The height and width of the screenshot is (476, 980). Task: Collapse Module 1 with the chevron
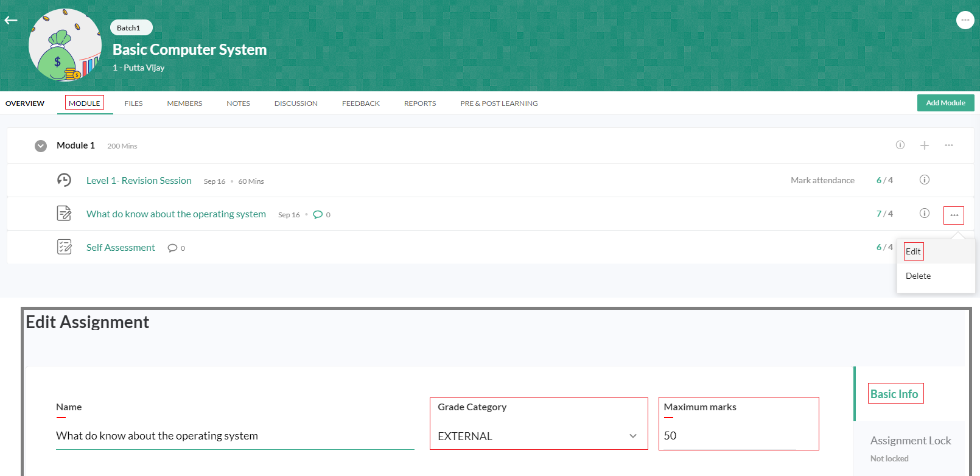pyautogui.click(x=41, y=146)
